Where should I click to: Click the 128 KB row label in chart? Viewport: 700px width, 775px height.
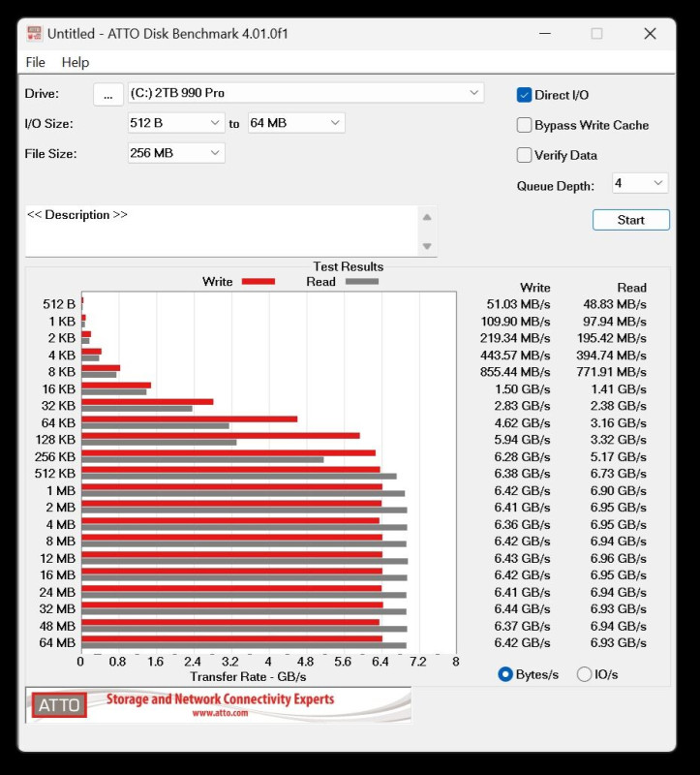click(55, 440)
